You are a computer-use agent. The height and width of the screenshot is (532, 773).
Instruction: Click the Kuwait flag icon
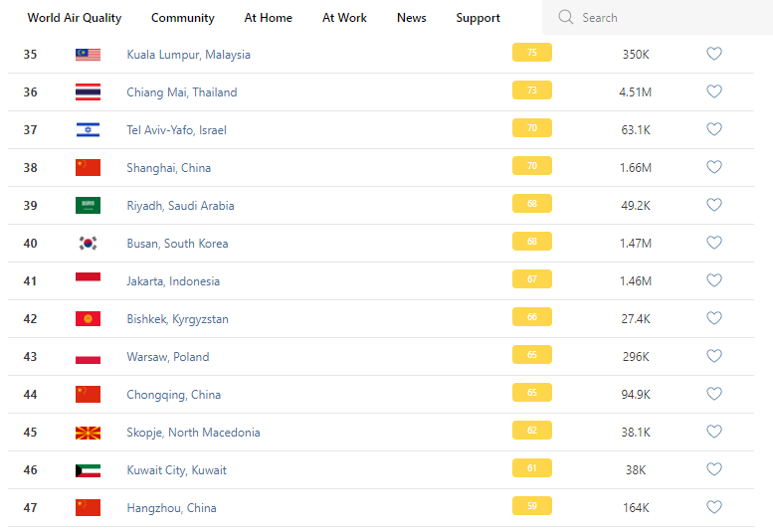click(x=88, y=470)
